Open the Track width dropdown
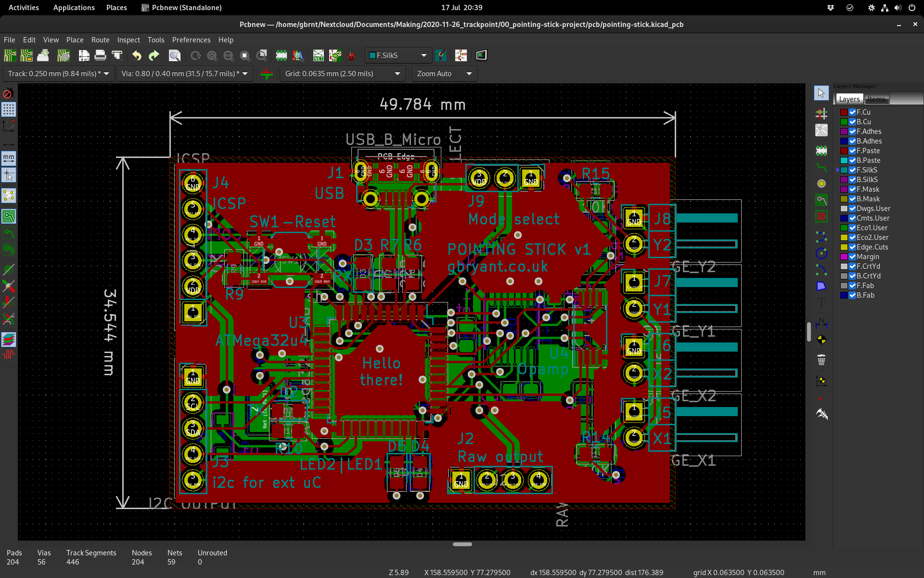Image resolution: width=924 pixels, height=578 pixels. (x=59, y=74)
